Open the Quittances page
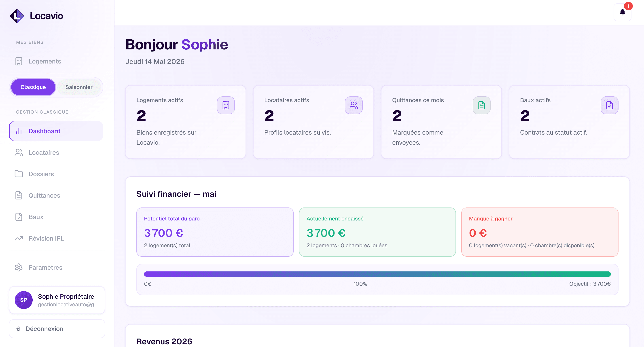Image resolution: width=644 pixels, height=347 pixels. pos(56,195)
